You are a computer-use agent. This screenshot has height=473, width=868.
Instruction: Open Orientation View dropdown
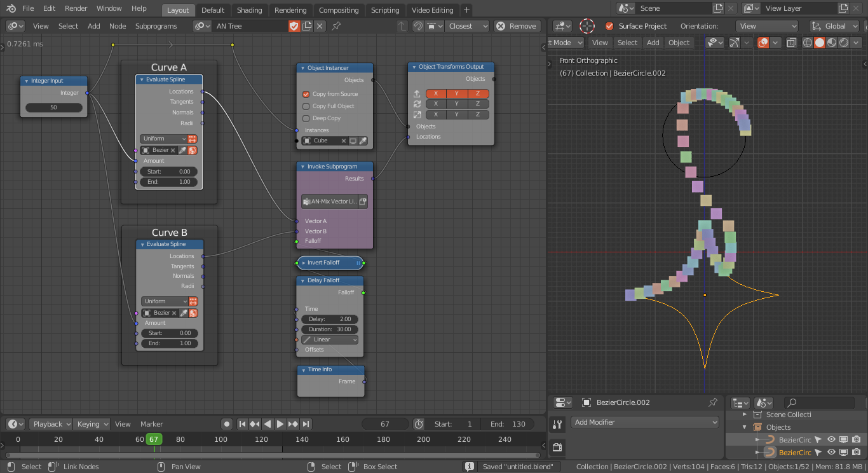click(x=767, y=26)
